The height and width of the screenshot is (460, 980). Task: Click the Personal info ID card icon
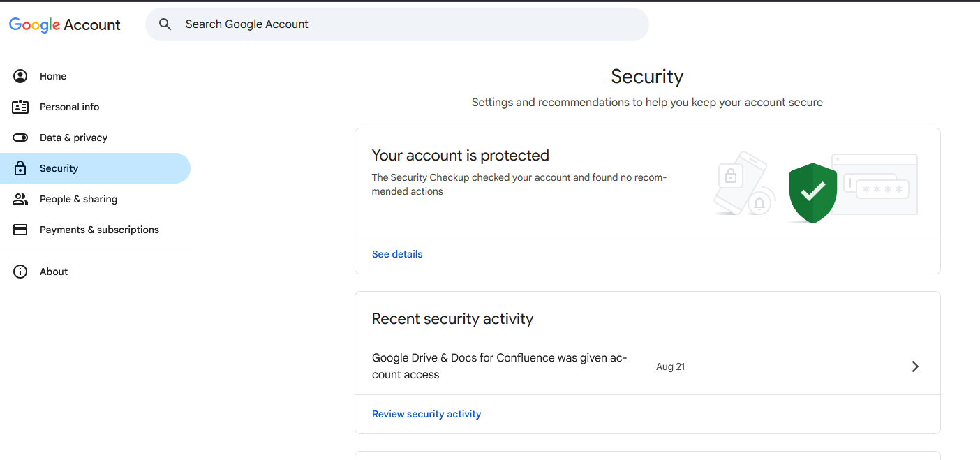tap(20, 107)
